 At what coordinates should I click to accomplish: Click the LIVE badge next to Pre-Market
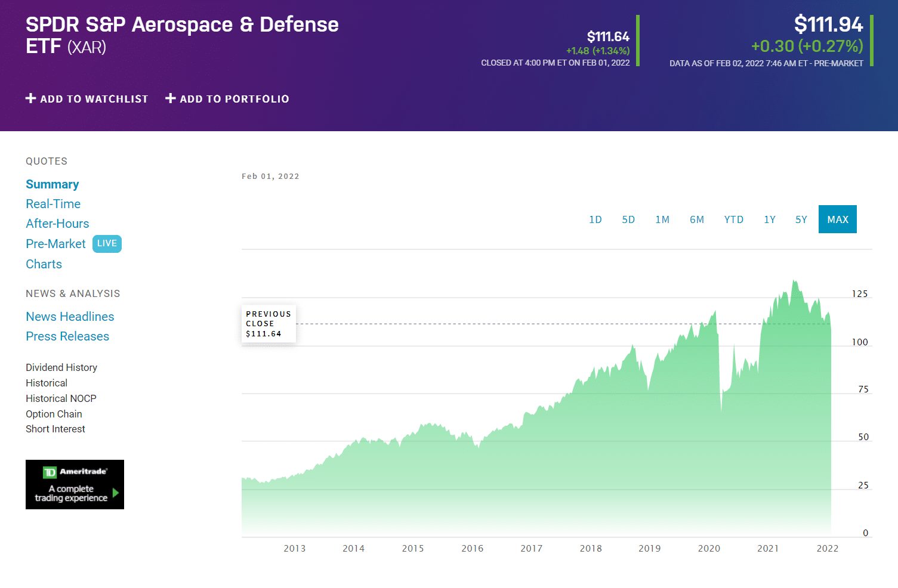click(x=107, y=243)
